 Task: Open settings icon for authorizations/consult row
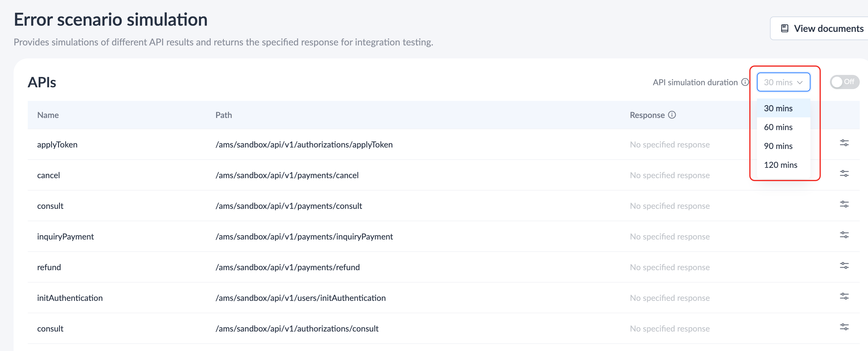point(844,327)
